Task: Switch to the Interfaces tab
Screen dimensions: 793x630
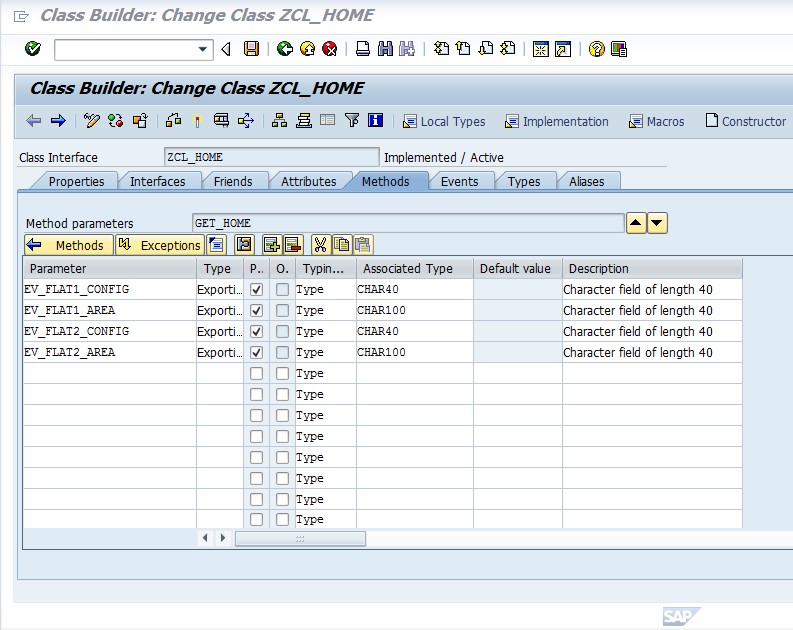Action: (157, 182)
